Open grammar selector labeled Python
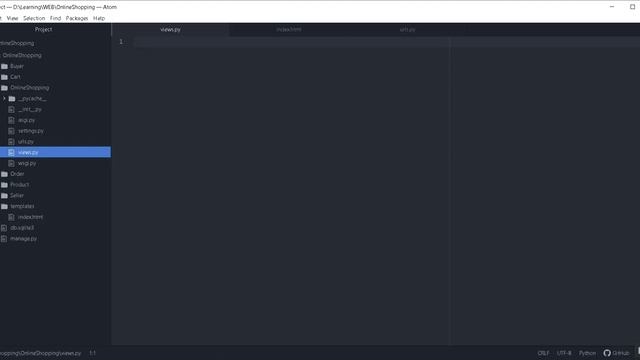The width and height of the screenshot is (640, 360). [587, 353]
